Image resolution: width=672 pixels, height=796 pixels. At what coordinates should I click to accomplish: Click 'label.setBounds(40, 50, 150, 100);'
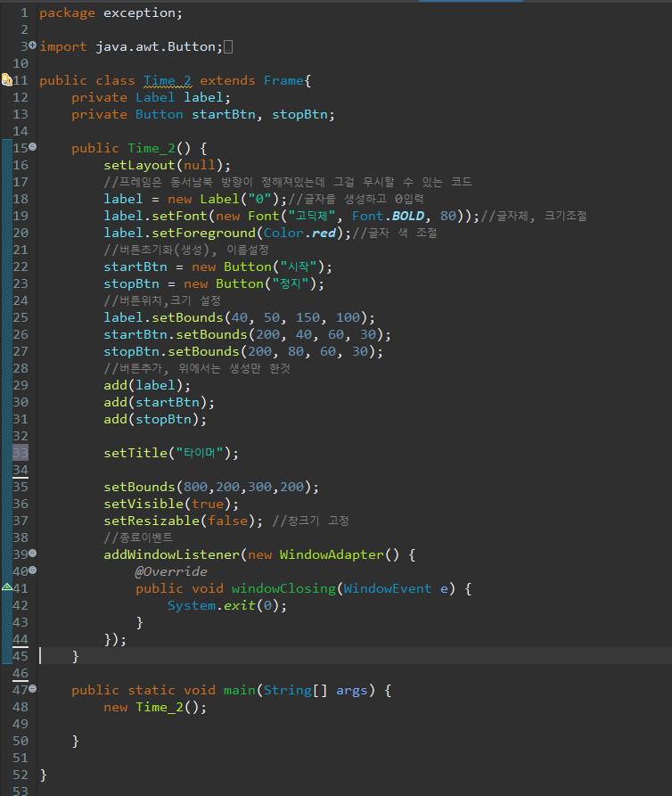tap(239, 318)
